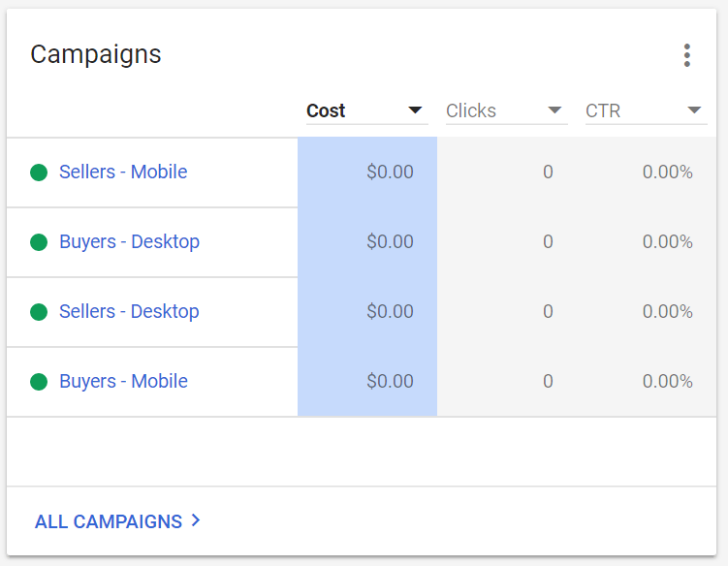Click the 0 clicks value for Buyers - Desktop
The width and height of the screenshot is (728, 566).
click(x=548, y=241)
